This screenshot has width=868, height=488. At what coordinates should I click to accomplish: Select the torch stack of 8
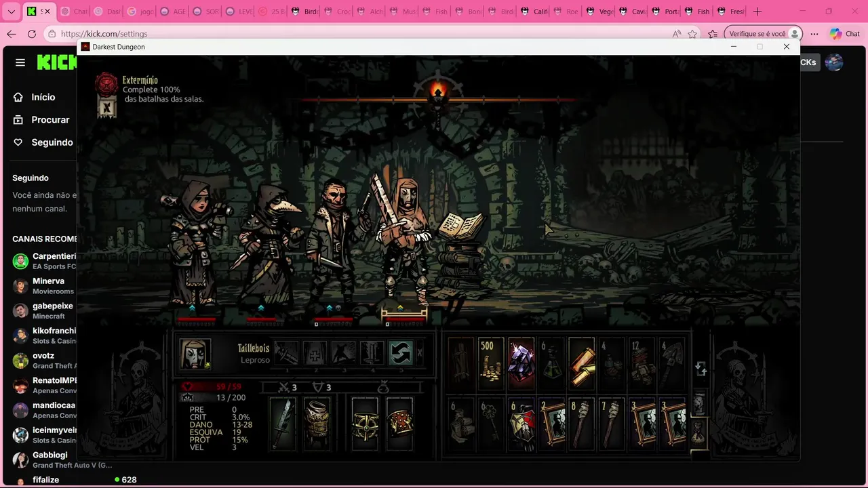coord(582,424)
